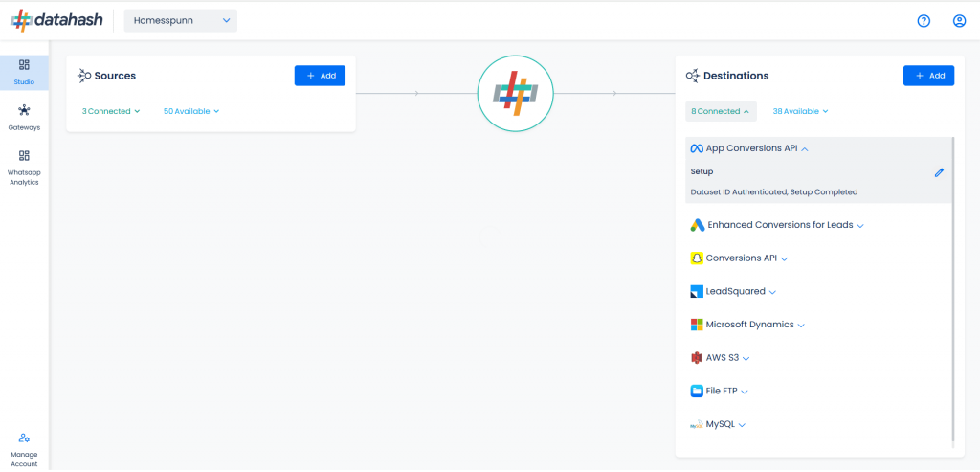980x472 pixels.
Task: Expand the 3 Connected sources list
Action: click(111, 111)
